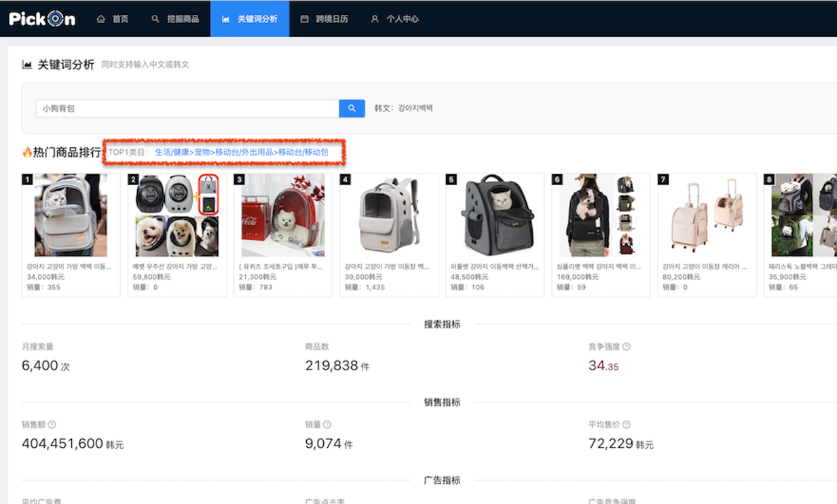Click the price 48,500韩元 of product 5
This screenshot has width=837, height=504.
click(470, 277)
